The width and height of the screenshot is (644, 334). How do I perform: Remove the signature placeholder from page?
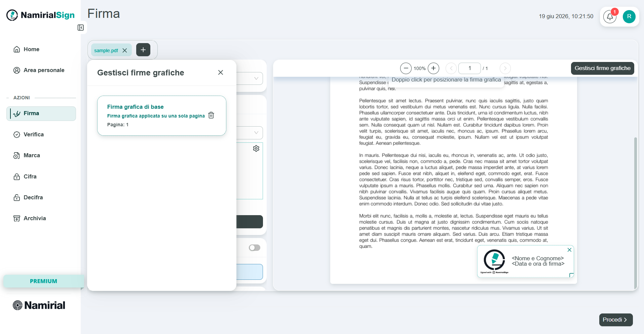[569, 250]
